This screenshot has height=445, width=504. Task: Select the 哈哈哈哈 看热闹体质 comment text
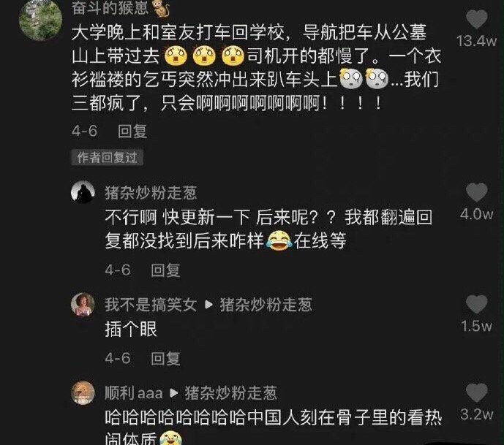point(274,427)
